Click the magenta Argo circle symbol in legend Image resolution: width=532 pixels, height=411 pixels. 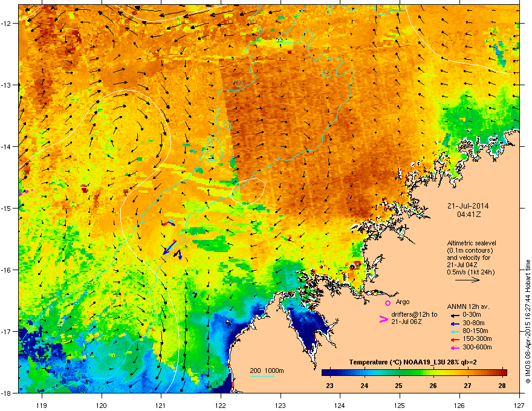pyautogui.click(x=388, y=303)
